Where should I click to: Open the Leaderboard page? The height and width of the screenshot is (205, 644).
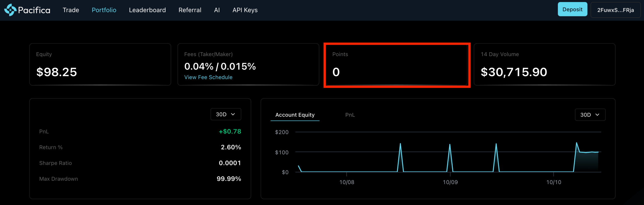click(x=147, y=10)
